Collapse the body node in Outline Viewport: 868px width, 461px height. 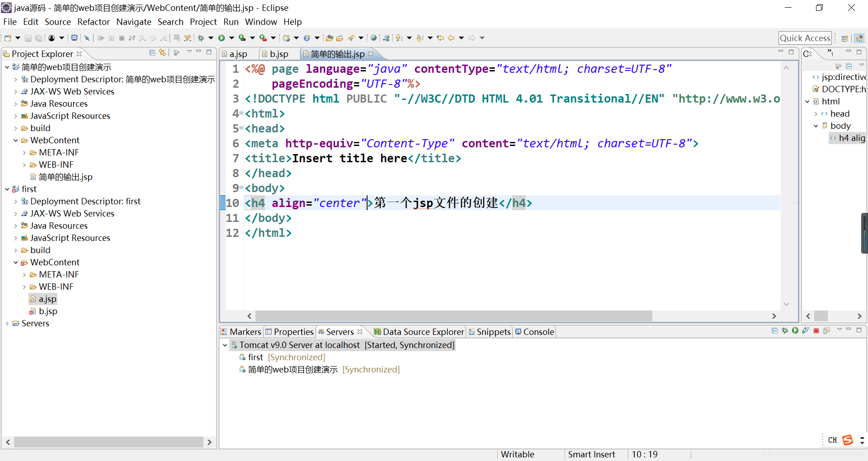coord(816,126)
